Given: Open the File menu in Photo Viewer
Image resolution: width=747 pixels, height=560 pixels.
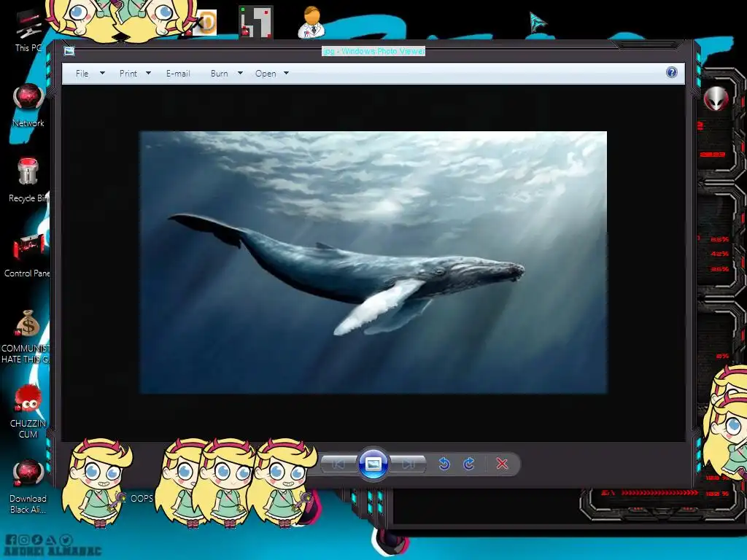Looking at the screenshot, I should coord(82,74).
